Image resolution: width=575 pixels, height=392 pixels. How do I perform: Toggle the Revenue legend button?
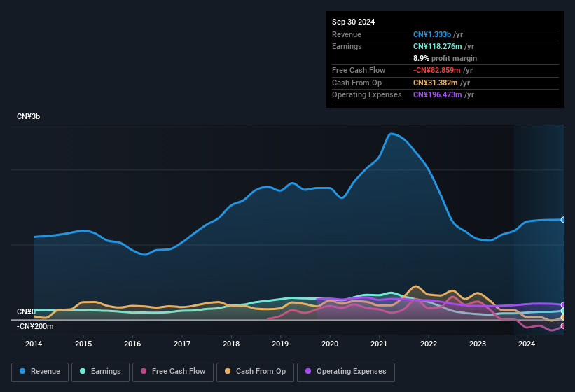tap(40, 372)
